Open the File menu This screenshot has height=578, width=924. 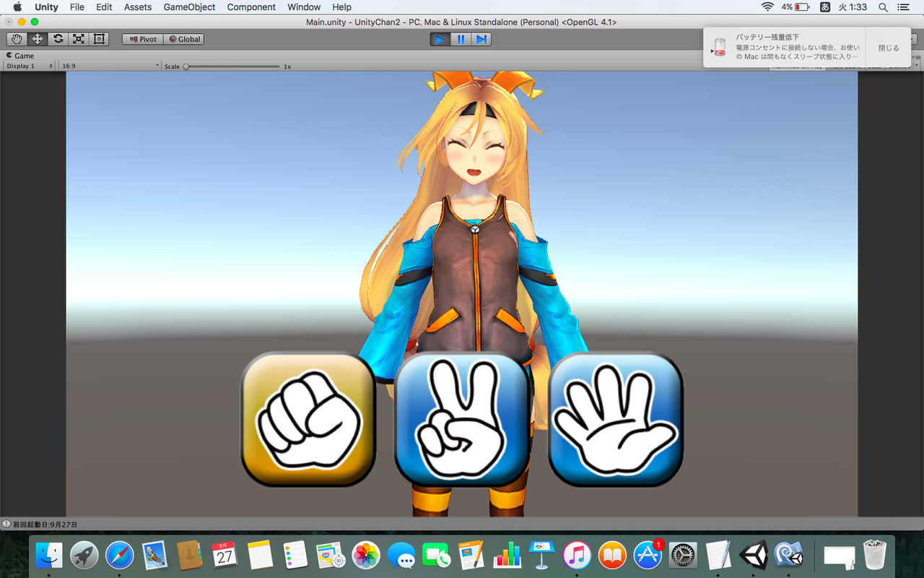tap(77, 7)
